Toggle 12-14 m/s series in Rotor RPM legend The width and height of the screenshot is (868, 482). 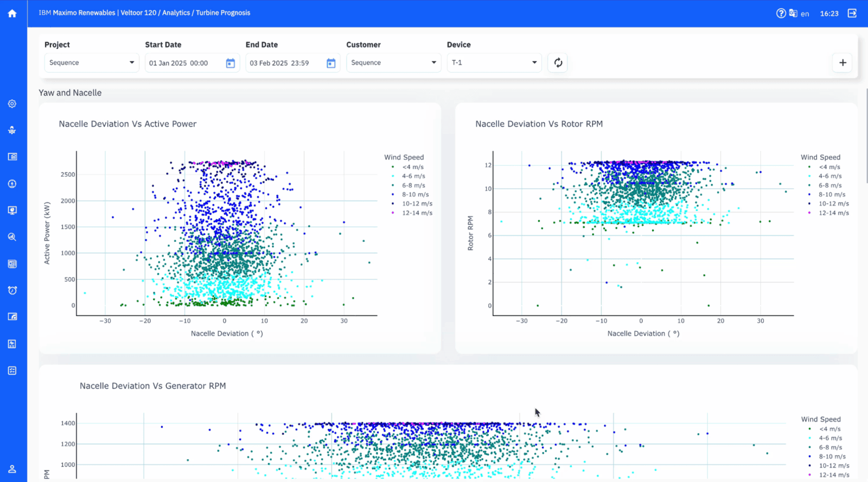pos(833,213)
